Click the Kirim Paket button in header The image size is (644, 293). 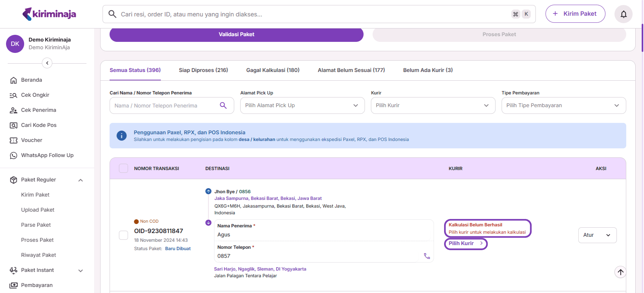coord(575,14)
